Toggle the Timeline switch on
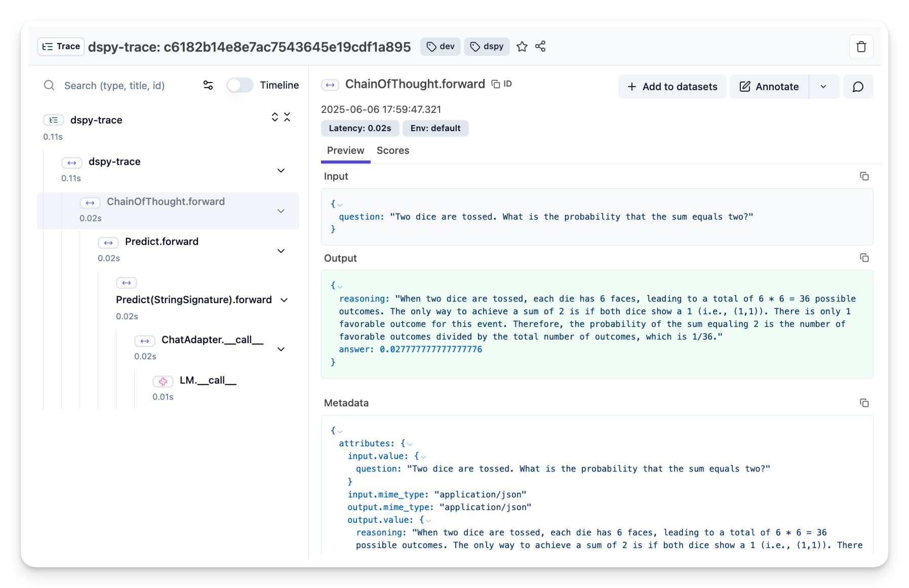Viewport: 909px width, 588px height. 240,85
